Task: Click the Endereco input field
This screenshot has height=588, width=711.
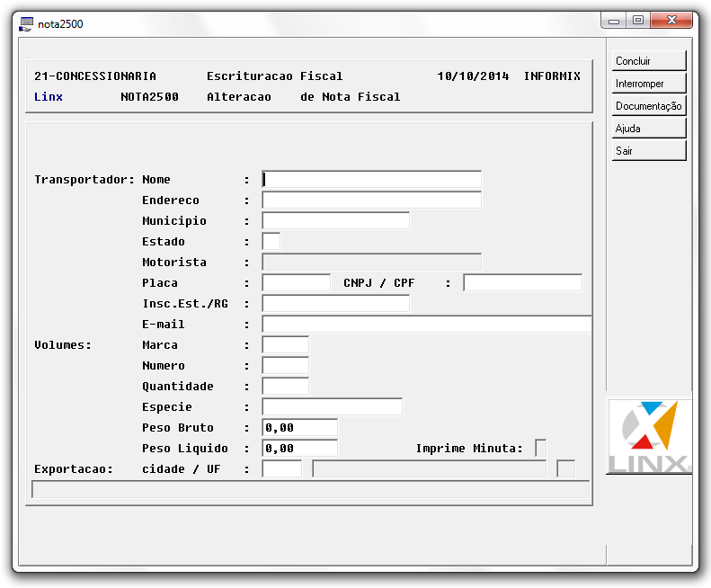Action: tap(371, 200)
